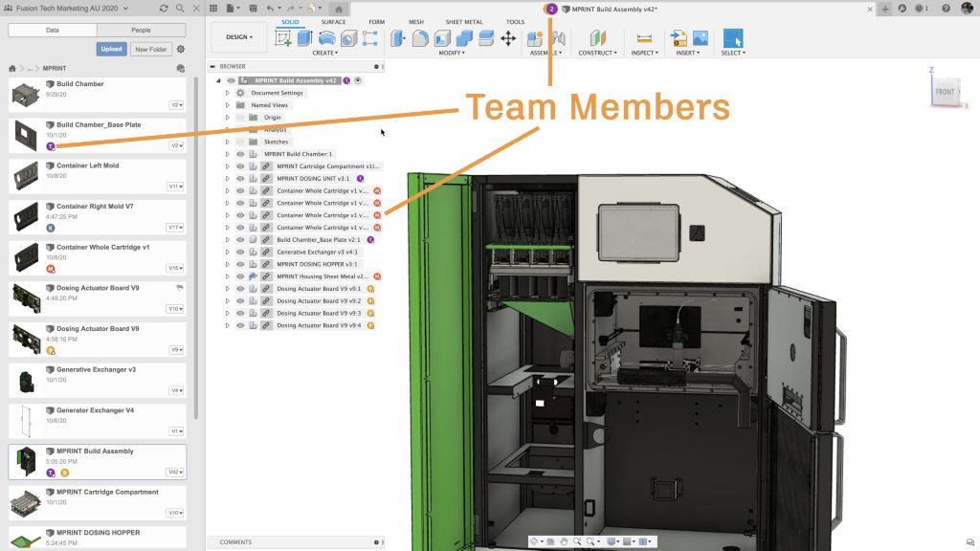Click the search magnifier in data panel
Image resolution: width=980 pixels, height=551 pixels.
[x=180, y=9]
